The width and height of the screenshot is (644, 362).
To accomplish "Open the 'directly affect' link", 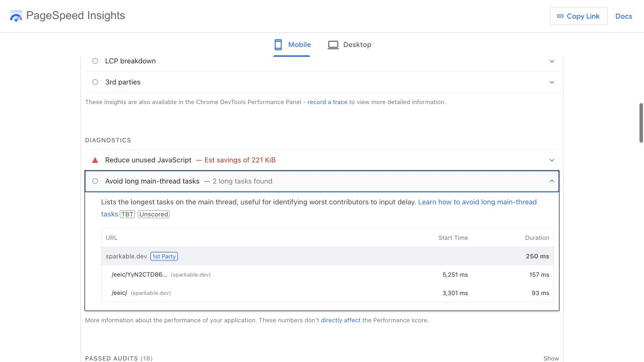I will 341,320.
